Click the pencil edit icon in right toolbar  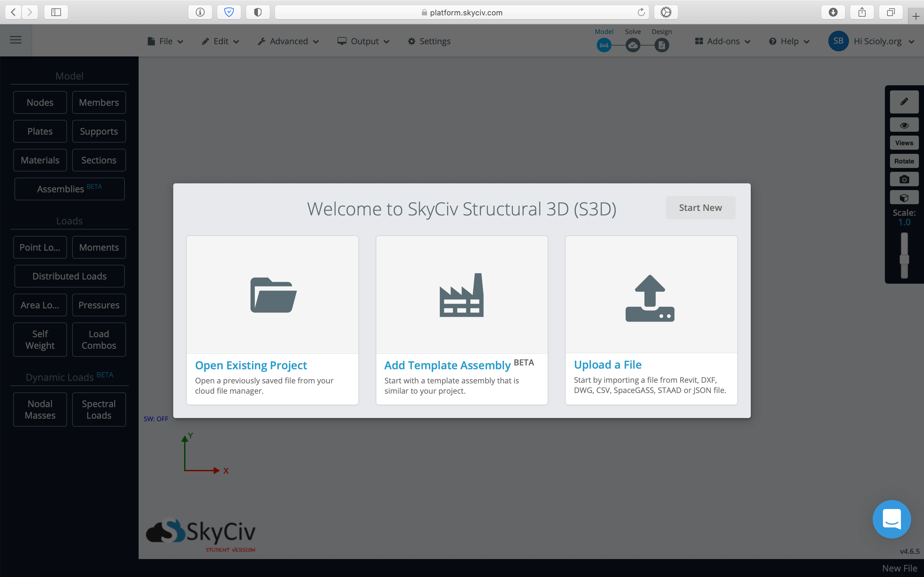pyautogui.click(x=904, y=102)
